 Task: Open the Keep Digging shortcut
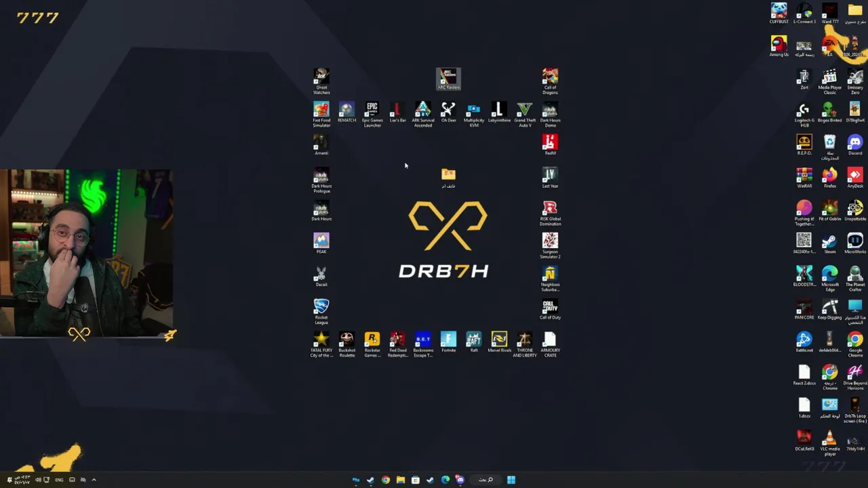click(829, 309)
